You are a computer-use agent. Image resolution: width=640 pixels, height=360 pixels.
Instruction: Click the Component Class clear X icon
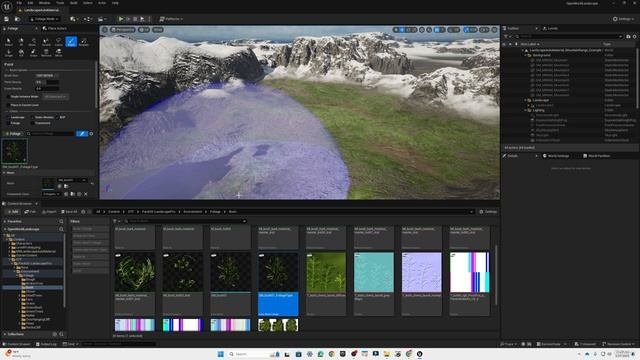[x=86, y=194]
